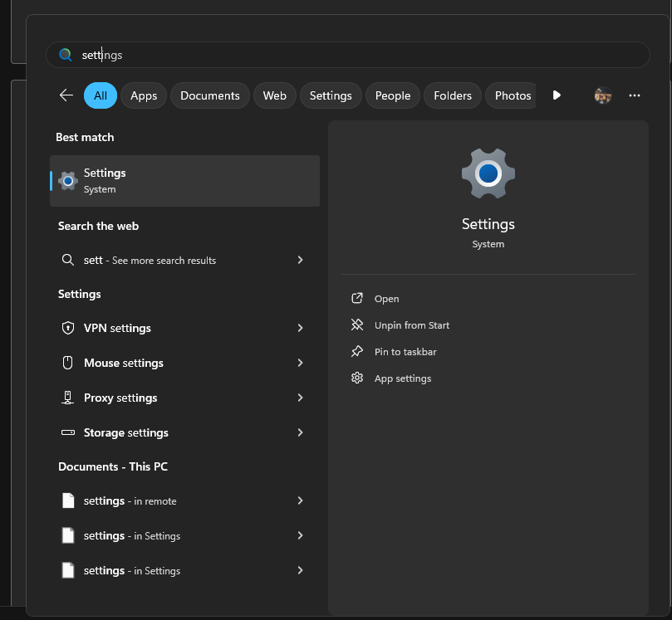Click the back arrow icon

click(x=66, y=95)
